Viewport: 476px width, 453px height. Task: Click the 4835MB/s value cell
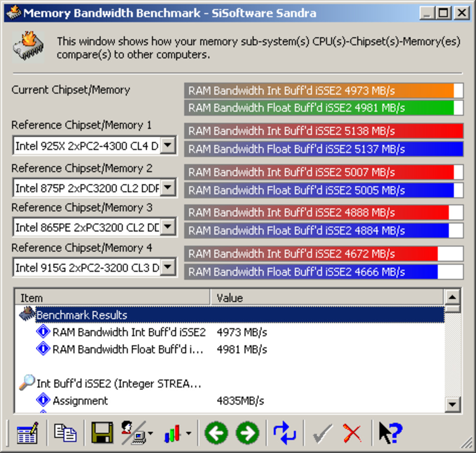pos(240,400)
